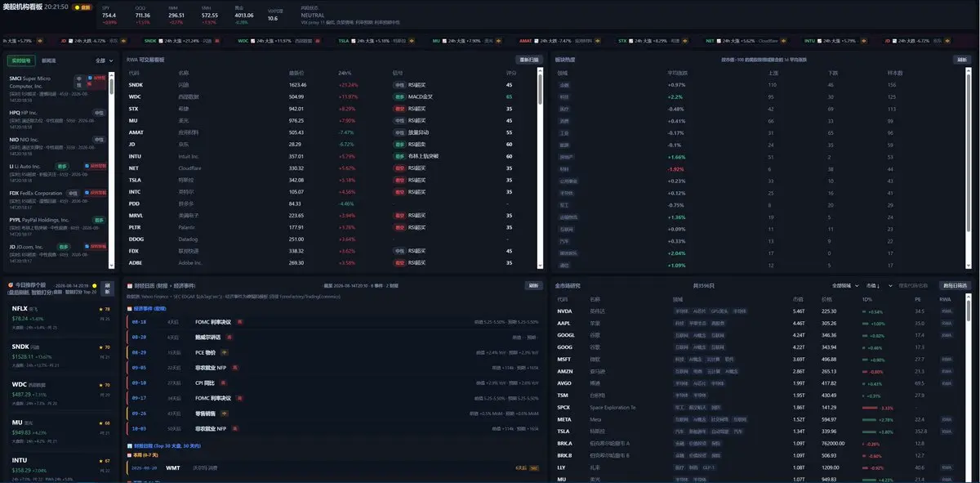Expand the economic events (macro) section header
The image size is (980, 483).
[x=147, y=309]
